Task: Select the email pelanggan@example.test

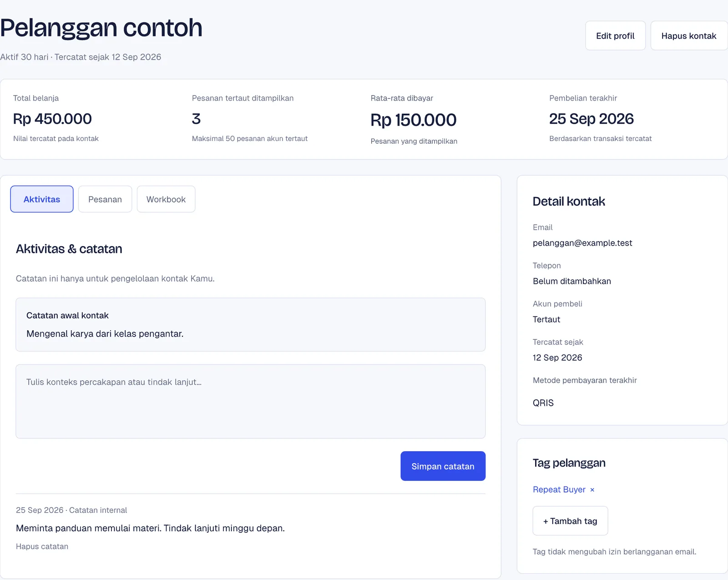Action: (582, 243)
